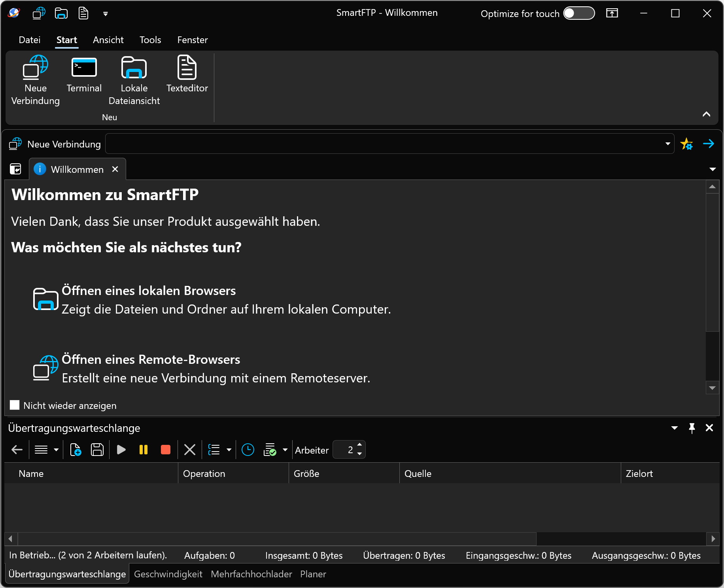The width and height of the screenshot is (724, 588).
Task: Open the Datei menu
Action: pos(30,40)
